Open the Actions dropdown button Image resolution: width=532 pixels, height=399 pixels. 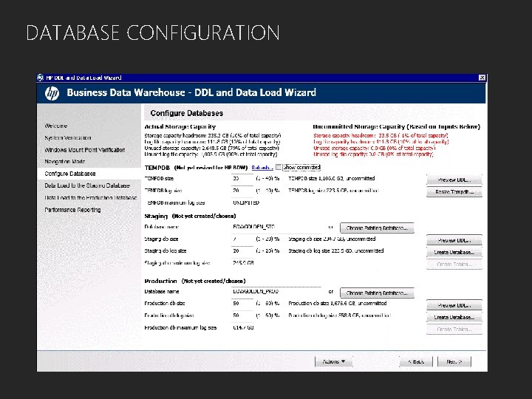click(333, 361)
